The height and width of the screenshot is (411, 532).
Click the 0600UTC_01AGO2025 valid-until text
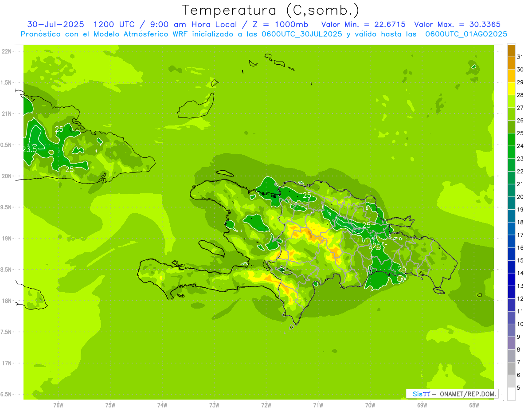pyautogui.click(x=466, y=34)
